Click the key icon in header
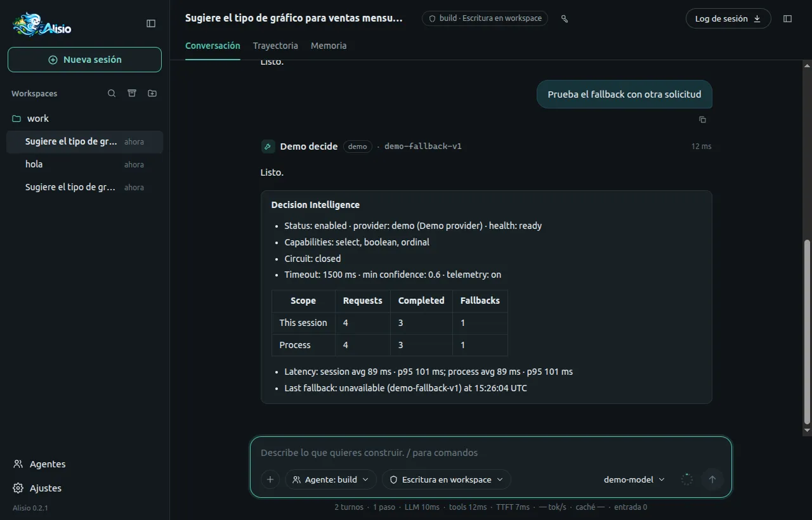Screen dimensions: 812x520 pyautogui.click(x=565, y=19)
